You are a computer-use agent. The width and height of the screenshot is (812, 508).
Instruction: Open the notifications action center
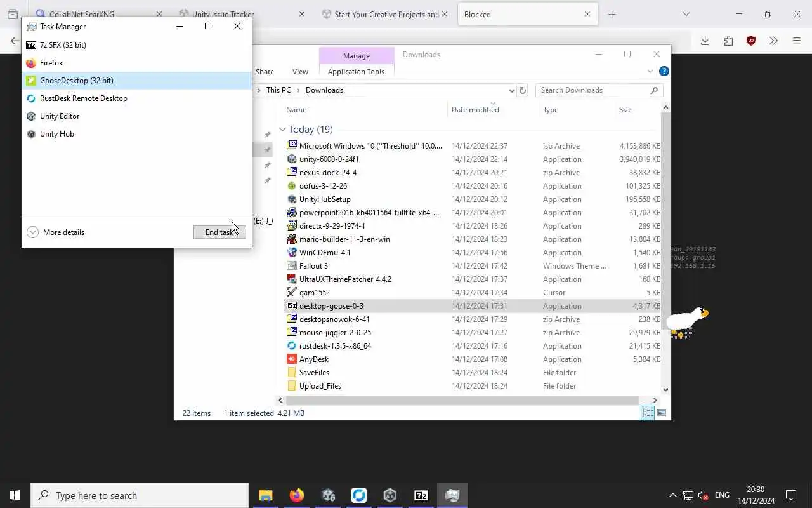tap(791, 495)
